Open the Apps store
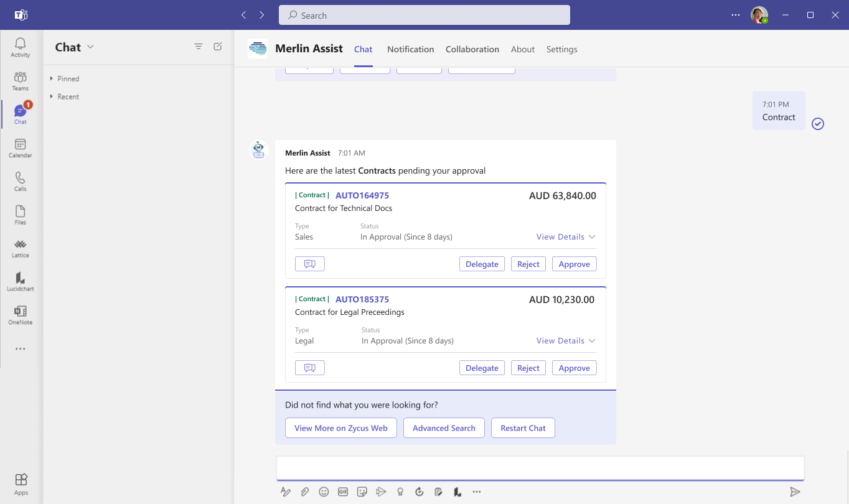 point(21,484)
